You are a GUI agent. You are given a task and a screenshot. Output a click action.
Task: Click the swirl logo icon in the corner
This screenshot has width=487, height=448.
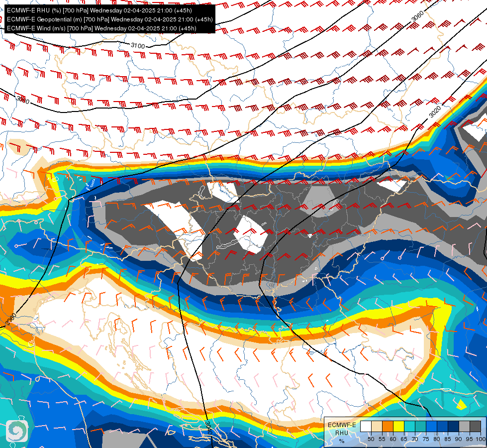pyautogui.click(x=17, y=431)
